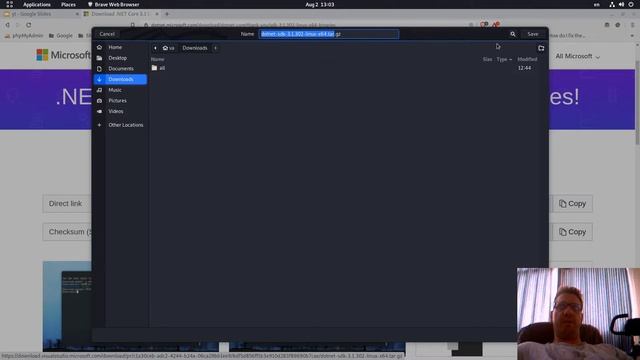The image size is (640, 360).
Task: Open the en keyboard layout indicator
Action: [597, 4]
